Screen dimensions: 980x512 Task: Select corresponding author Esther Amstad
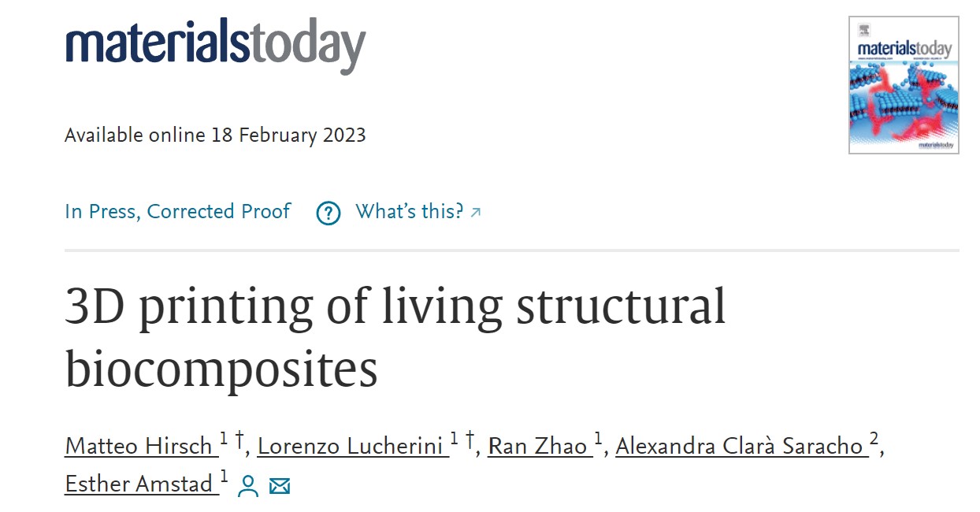[x=139, y=484]
